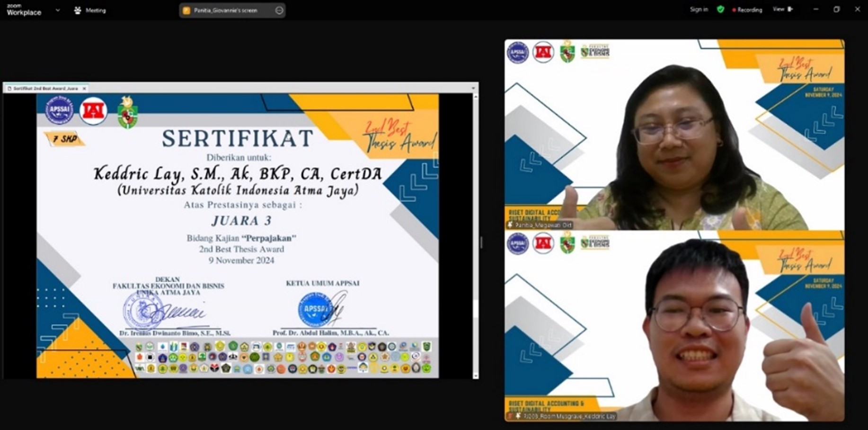
Task: Click the Recording indicator
Action: tap(747, 9)
